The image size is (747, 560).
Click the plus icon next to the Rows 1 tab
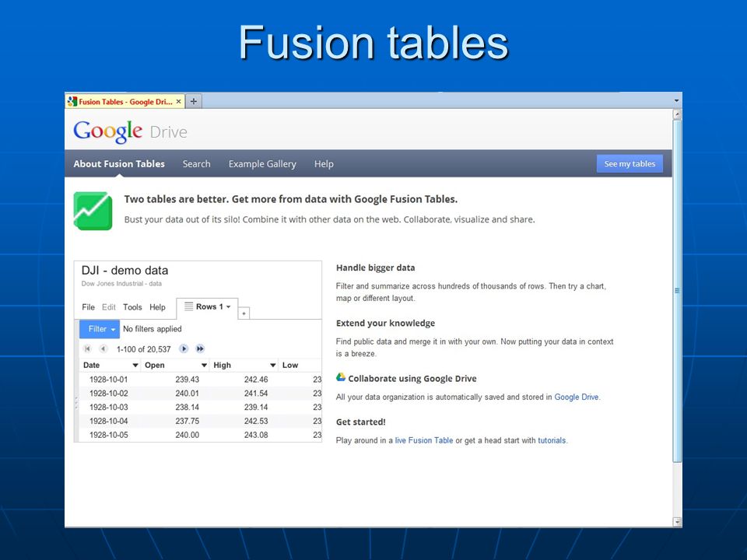[x=244, y=313]
